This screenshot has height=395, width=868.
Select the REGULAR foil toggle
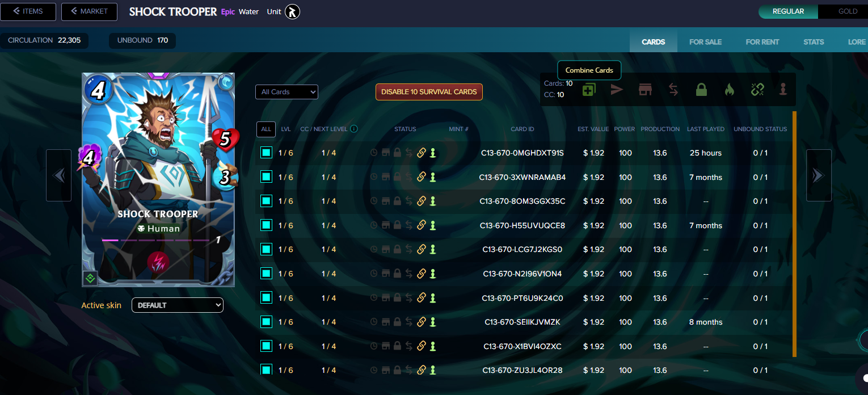tap(788, 11)
